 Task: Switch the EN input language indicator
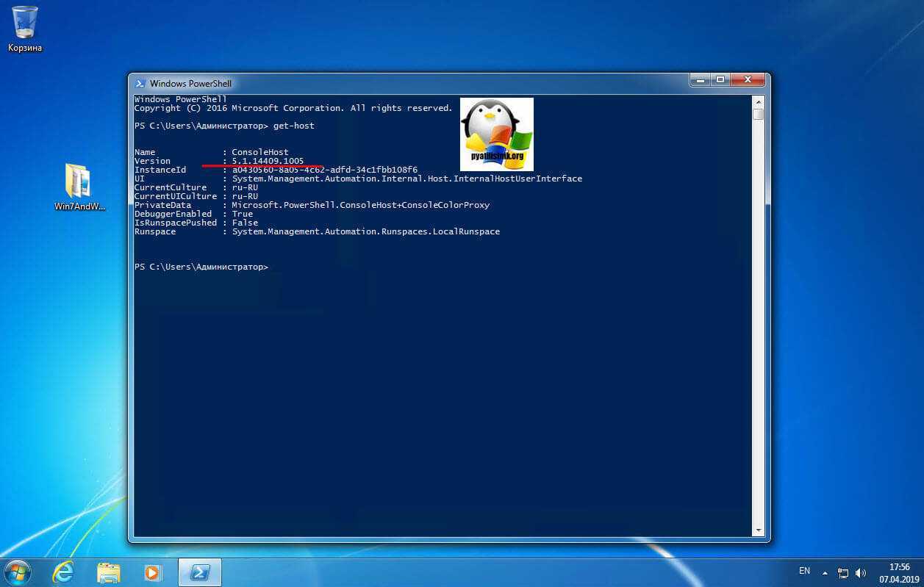point(804,571)
